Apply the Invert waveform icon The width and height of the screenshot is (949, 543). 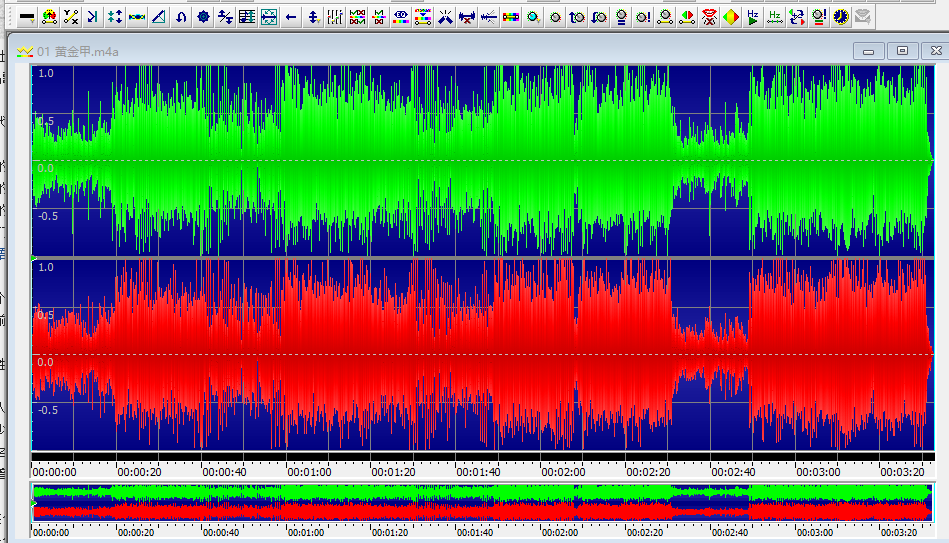point(180,17)
